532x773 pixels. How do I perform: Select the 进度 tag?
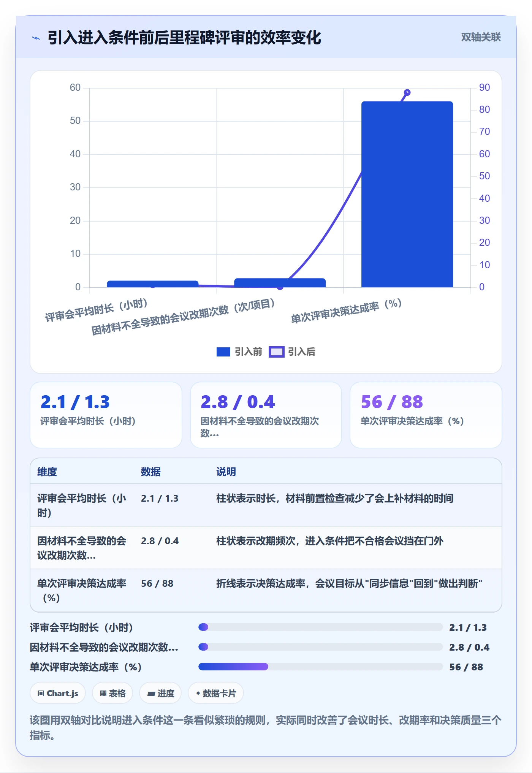[160, 693]
